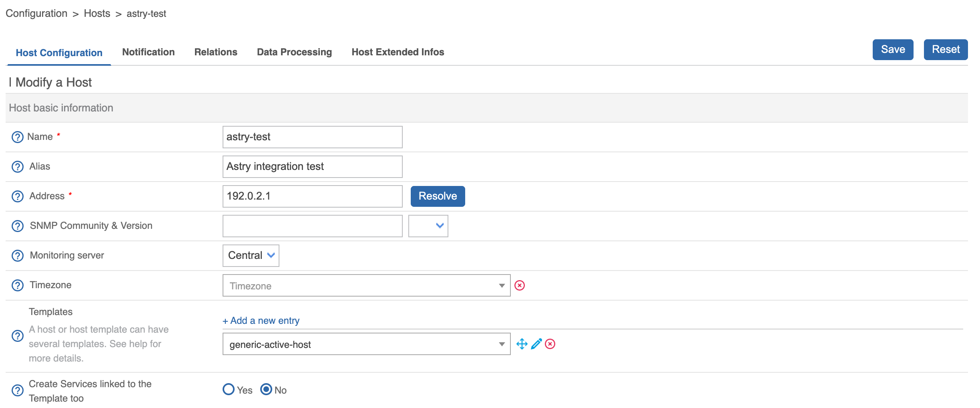Expand the generic-active-host template dropdown

(x=367, y=344)
